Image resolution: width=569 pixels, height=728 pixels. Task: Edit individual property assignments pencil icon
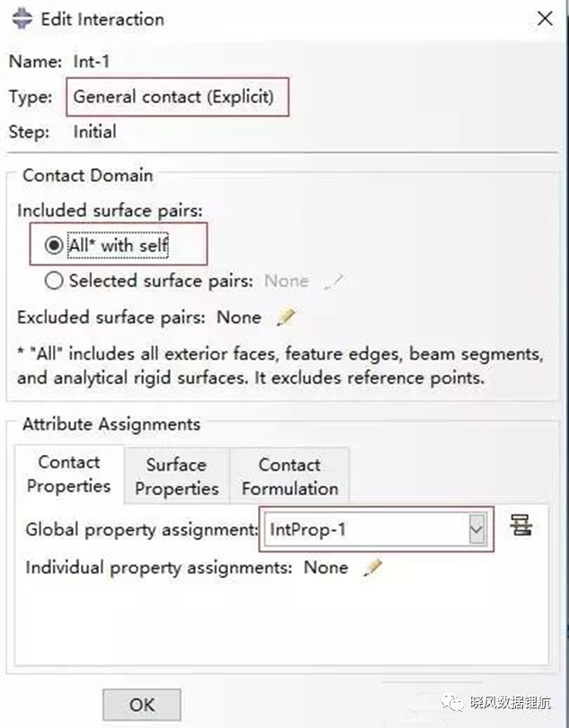pos(372,567)
